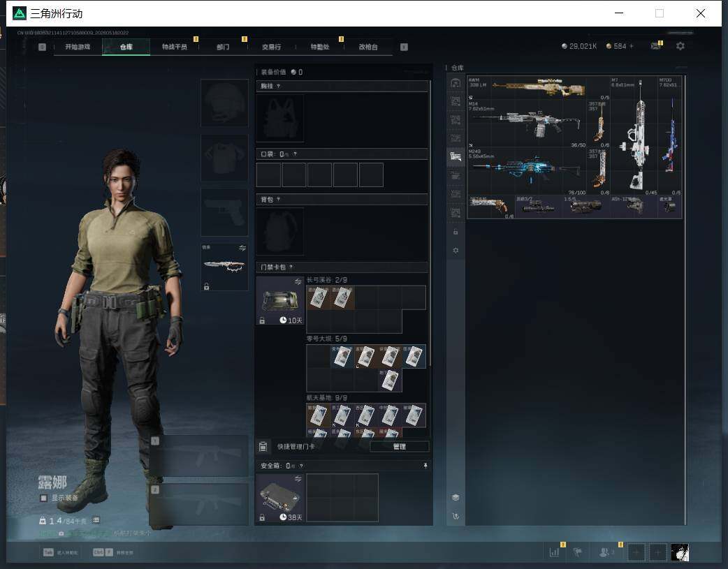Viewport: 728px width, 569px height.
Task: Click primary weapon slot 1
Action: [199, 456]
